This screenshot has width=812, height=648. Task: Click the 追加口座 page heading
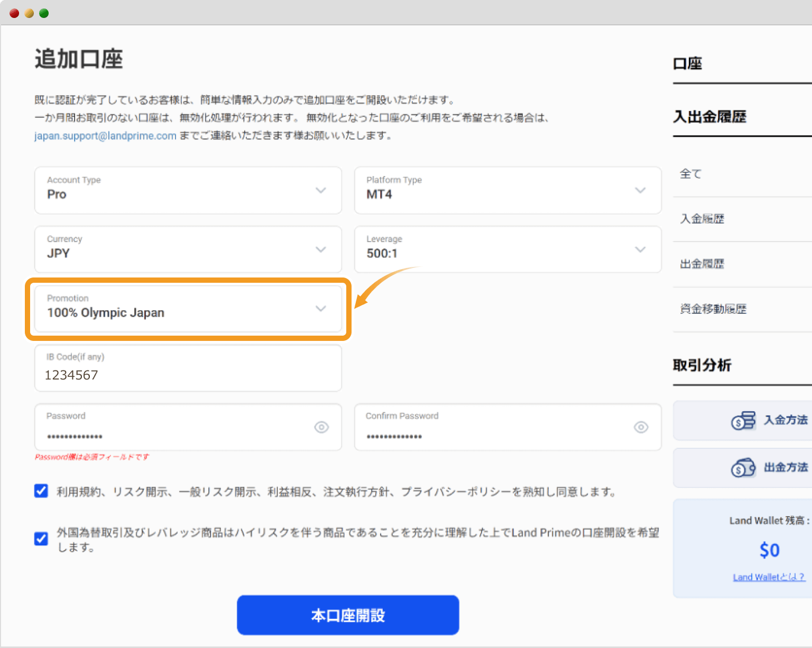click(x=79, y=59)
